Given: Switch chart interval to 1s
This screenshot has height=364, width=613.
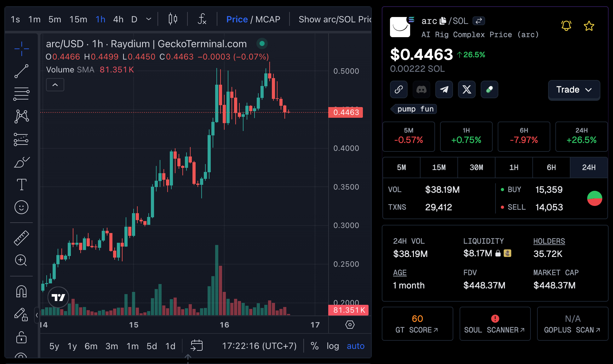Looking at the screenshot, I should coord(15,19).
